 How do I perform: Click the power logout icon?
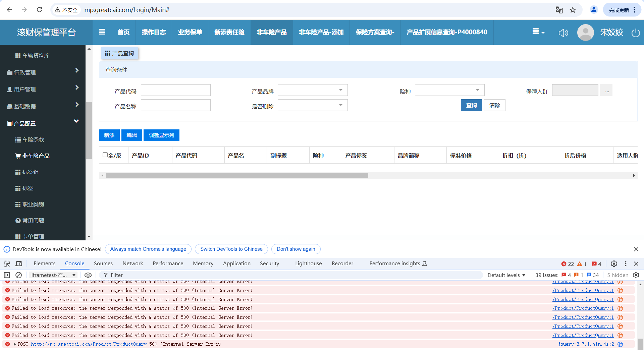[635, 33]
